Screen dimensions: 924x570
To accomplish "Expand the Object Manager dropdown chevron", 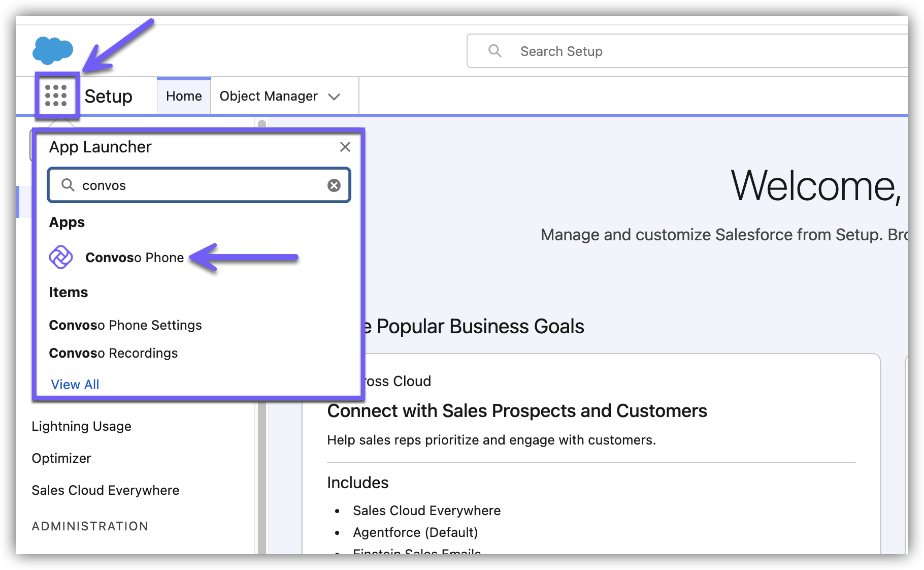I will pyautogui.click(x=334, y=97).
